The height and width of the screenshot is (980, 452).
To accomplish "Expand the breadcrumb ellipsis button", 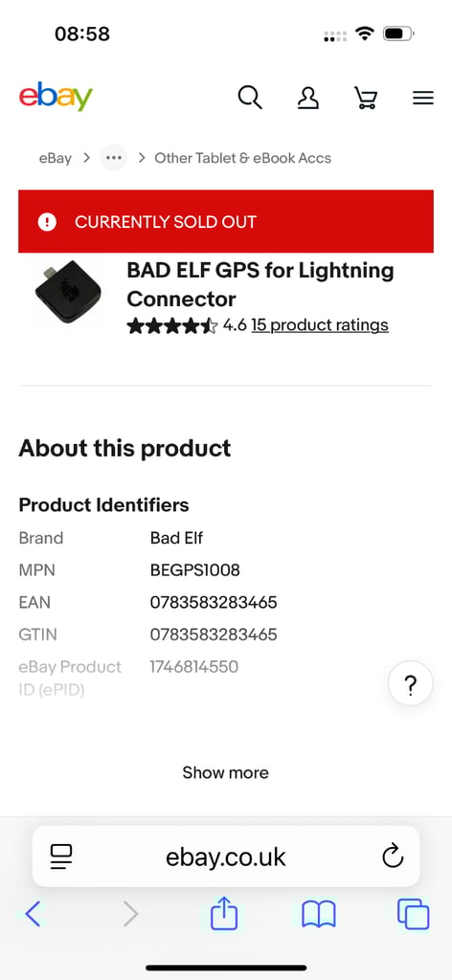I will [113, 158].
